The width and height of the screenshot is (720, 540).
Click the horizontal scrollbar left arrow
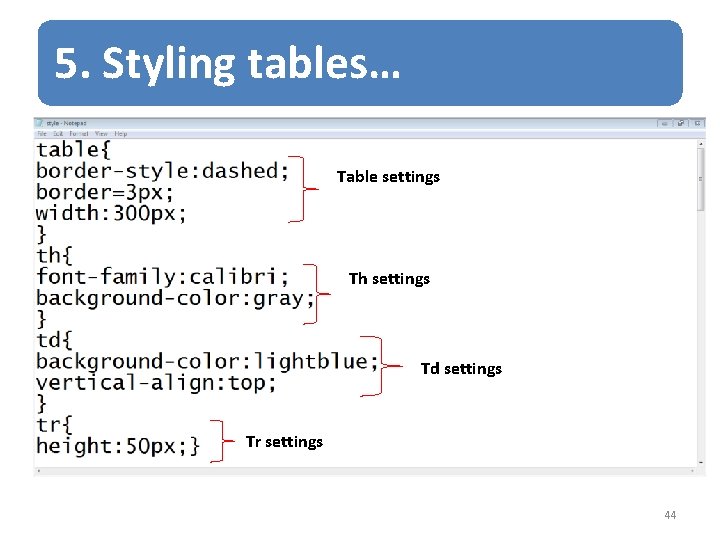coord(39,471)
